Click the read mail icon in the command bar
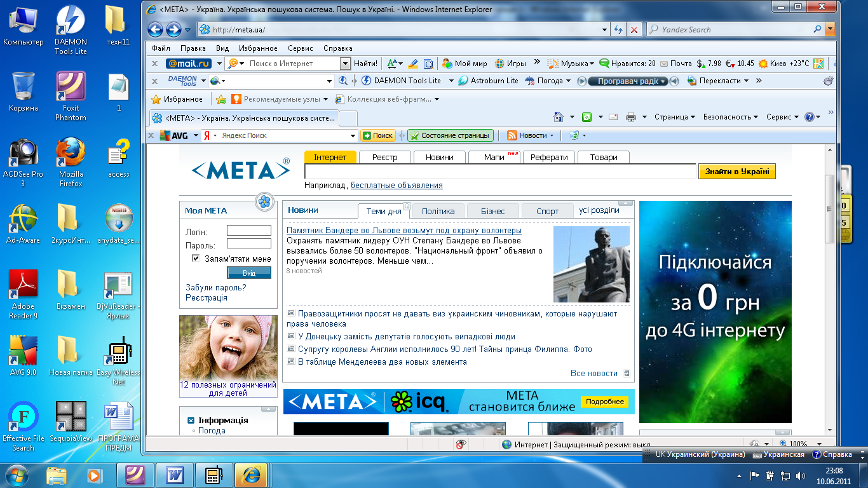Screen dimensions: 868x488 coord(613,117)
